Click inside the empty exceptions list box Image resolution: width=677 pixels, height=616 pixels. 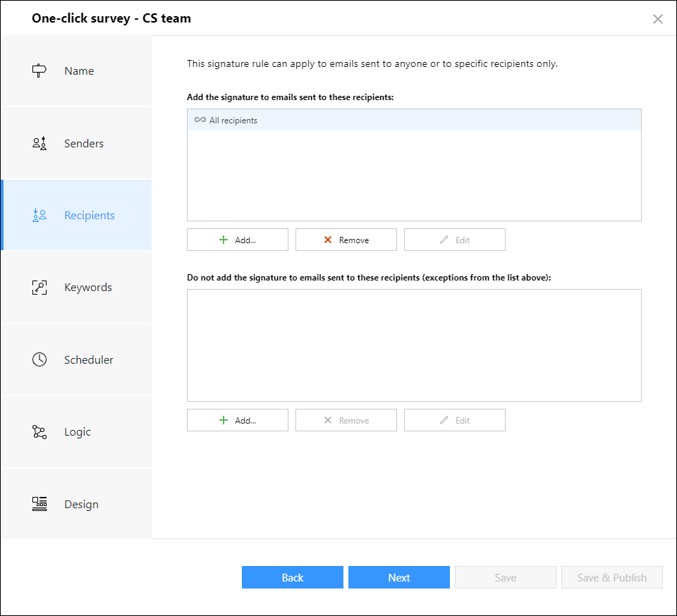414,345
